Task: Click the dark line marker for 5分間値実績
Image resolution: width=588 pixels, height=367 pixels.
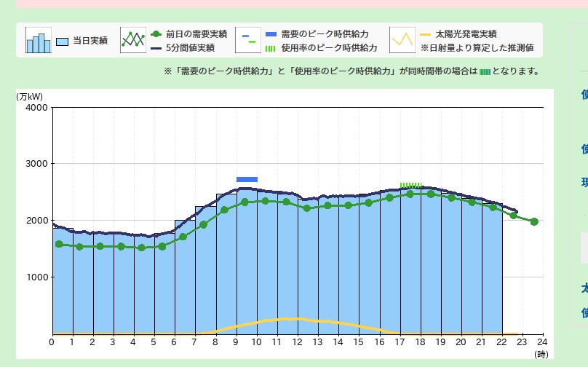Action: click(156, 48)
